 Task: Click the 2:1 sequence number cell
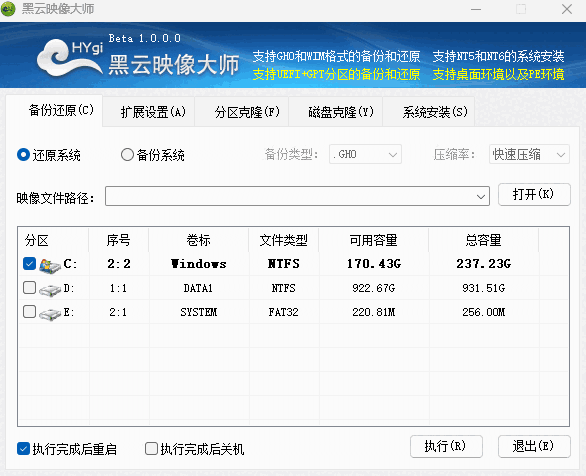(118, 312)
